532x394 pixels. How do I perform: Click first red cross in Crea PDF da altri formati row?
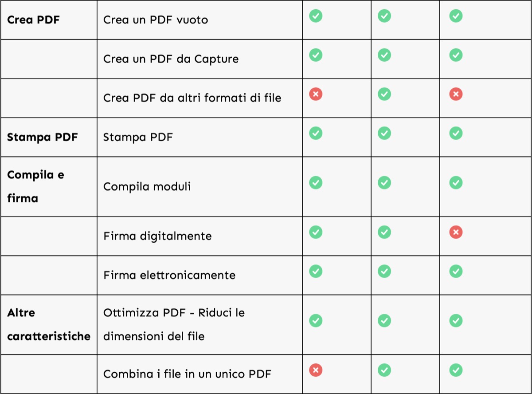pyautogui.click(x=316, y=94)
